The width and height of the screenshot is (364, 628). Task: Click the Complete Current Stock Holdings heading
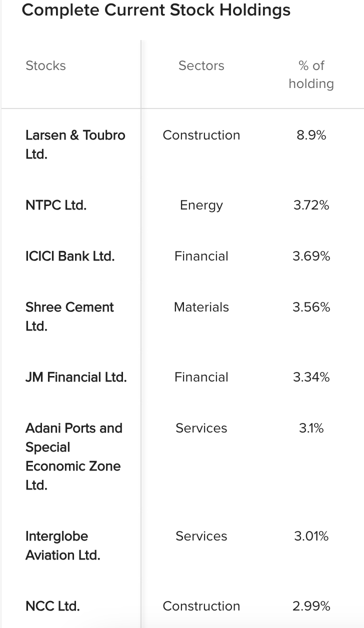(156, 10)
